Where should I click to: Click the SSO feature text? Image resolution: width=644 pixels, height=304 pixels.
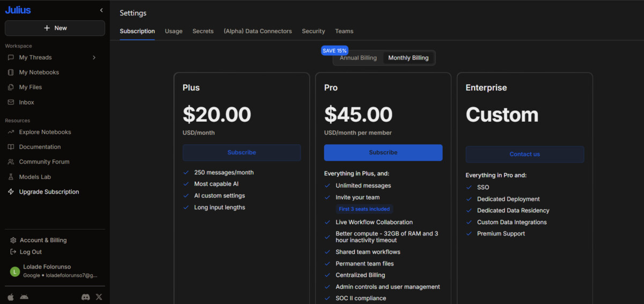coord(483,187)
